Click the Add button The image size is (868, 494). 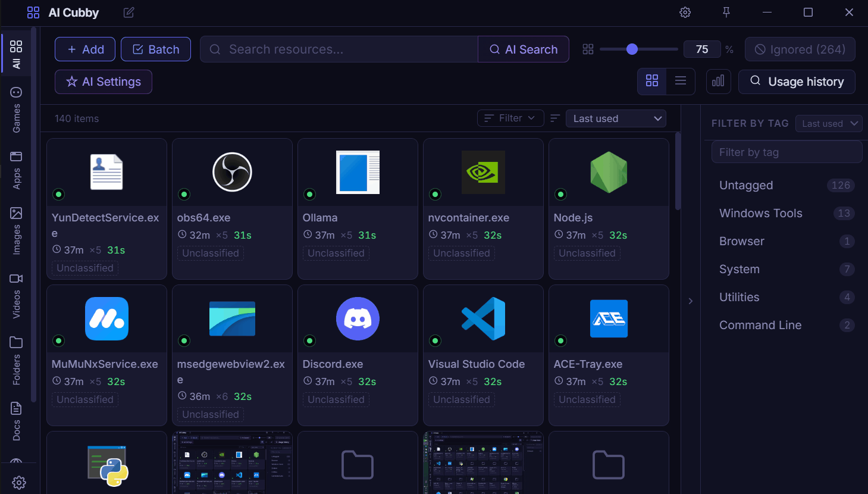tap(85, 49)
